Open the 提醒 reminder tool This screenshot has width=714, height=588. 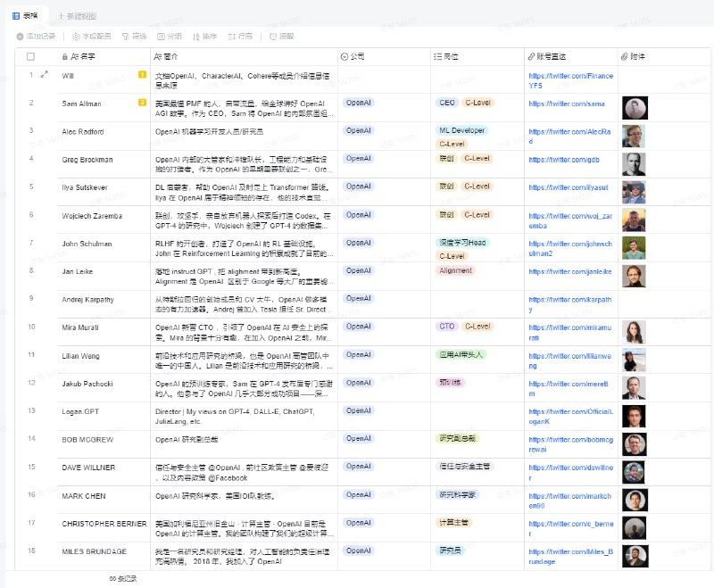281,37
